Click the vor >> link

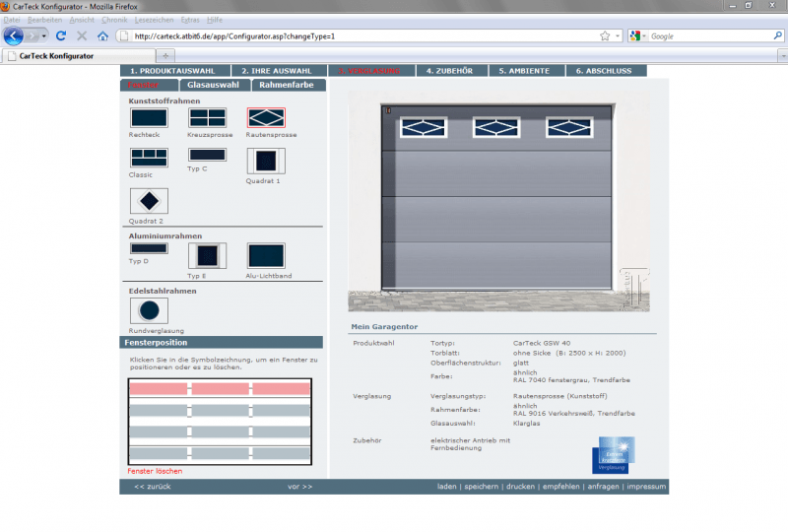point(300,487)
